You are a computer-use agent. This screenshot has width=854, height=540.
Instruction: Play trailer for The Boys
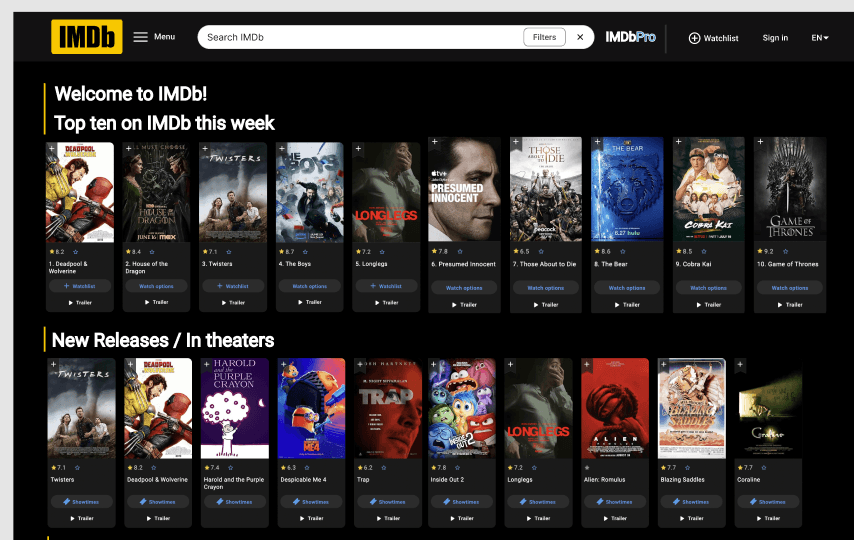[310, 302]
